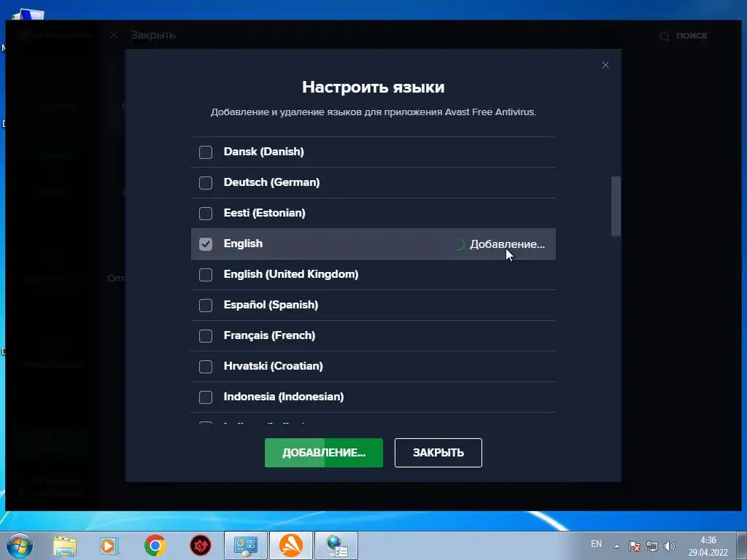Click the Добавление... status text
747x560 pixels.
tap(507, 244)
